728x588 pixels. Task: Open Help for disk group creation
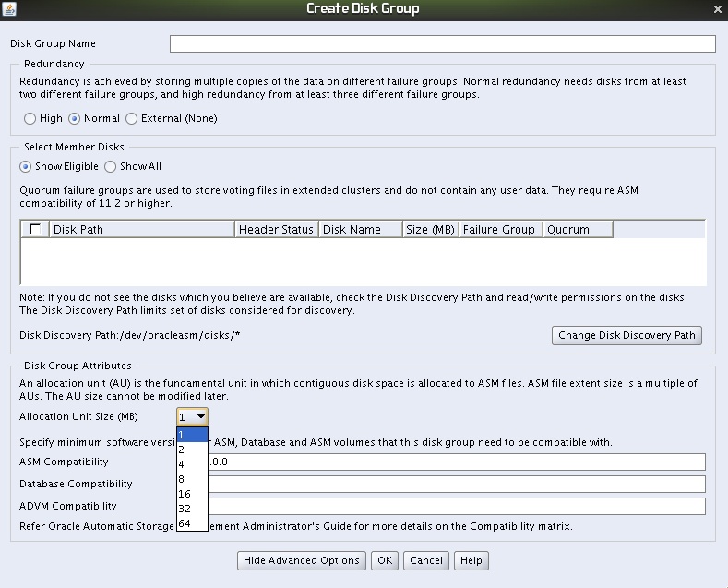(471, 560)
